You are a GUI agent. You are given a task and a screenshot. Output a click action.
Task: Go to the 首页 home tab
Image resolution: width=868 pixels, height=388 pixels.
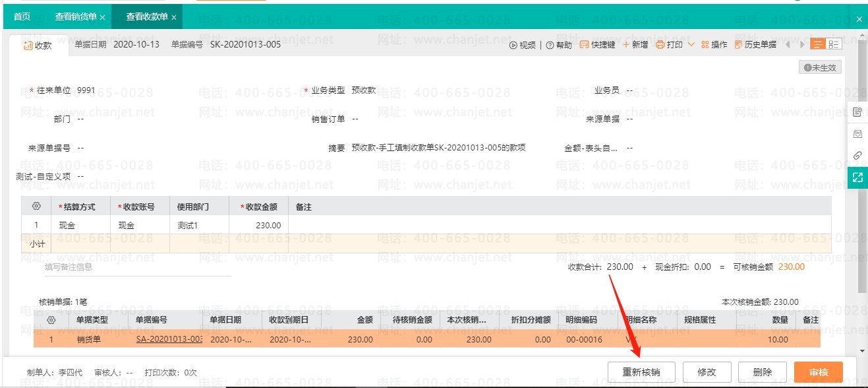tap(20, 15)
